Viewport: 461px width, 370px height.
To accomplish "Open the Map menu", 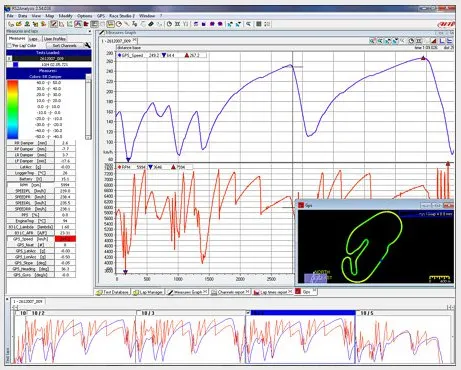I will click(x=50, y=16).
